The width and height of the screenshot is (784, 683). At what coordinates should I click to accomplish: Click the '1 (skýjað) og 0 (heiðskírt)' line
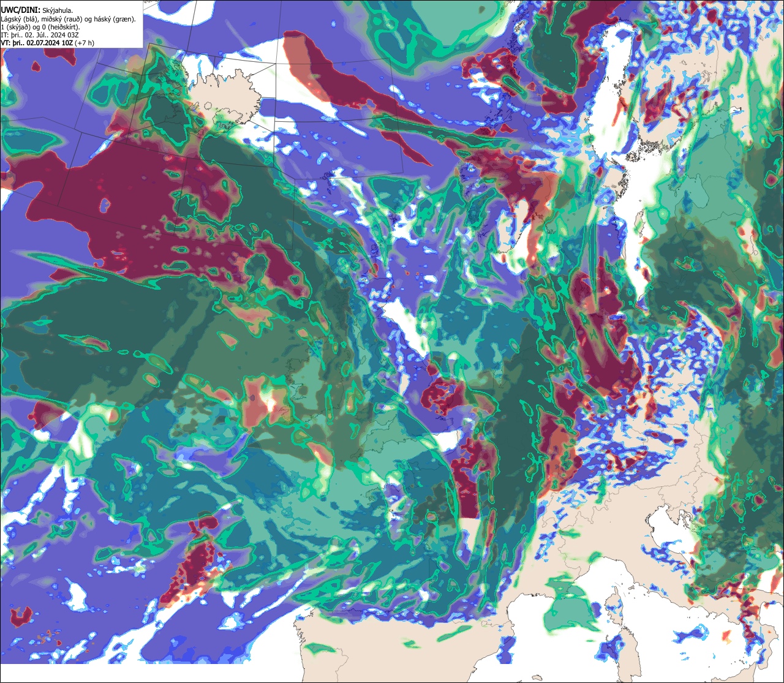point(40,27)
